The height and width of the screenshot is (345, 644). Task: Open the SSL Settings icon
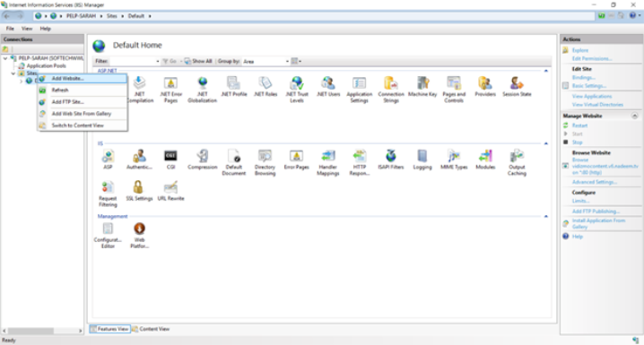139,191
